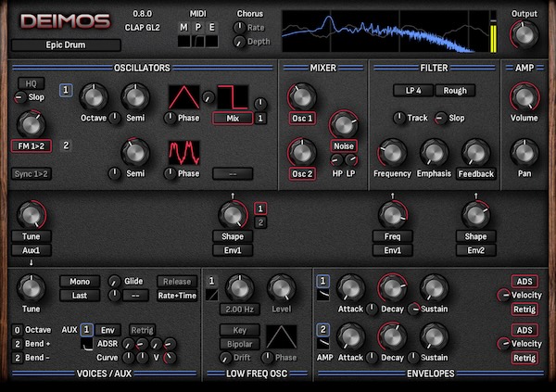
Task: Open the Epic Drum preset selector
Action: [x=66, y=45]
